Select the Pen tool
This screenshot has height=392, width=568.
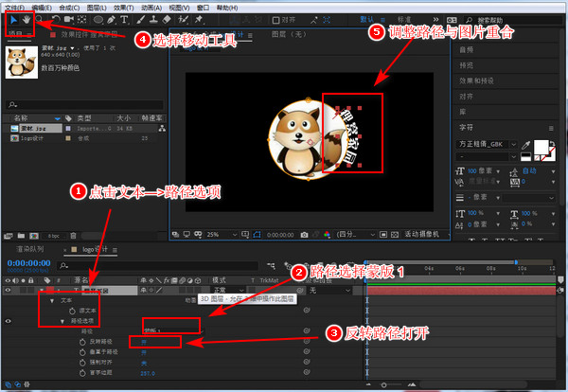coord(111,20)
